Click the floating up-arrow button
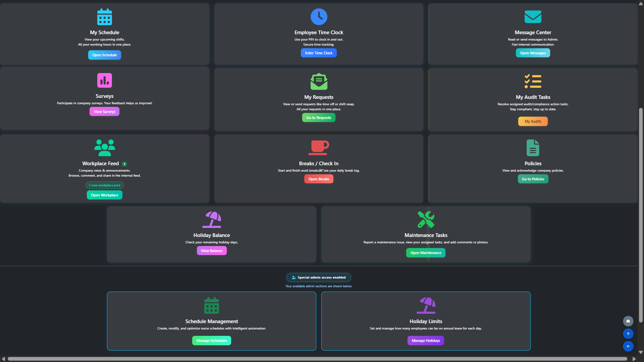 click(628, 334)
